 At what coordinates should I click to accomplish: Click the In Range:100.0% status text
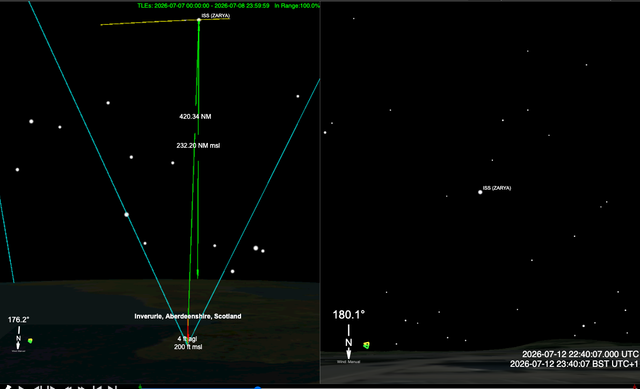tap(297, 6)
